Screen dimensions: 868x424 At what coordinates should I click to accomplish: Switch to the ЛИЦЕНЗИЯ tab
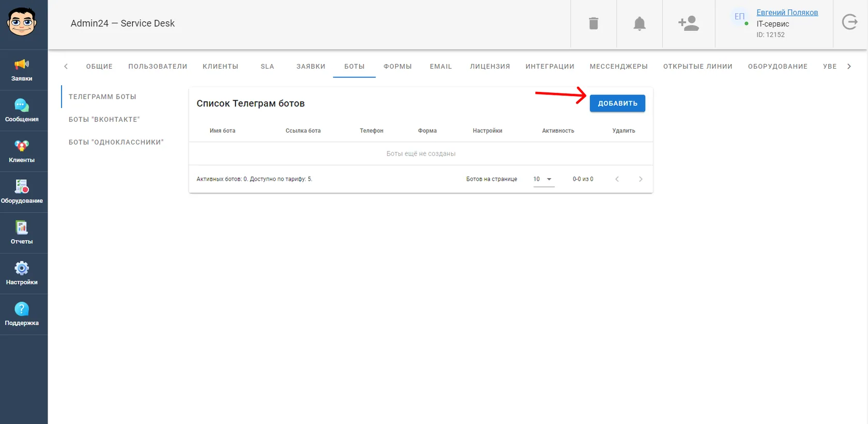490,67
